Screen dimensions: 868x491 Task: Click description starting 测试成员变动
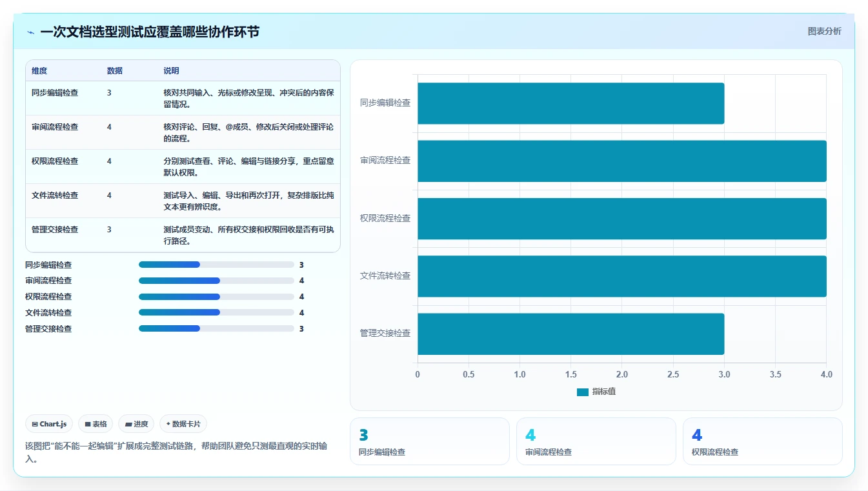coord(248,235)
